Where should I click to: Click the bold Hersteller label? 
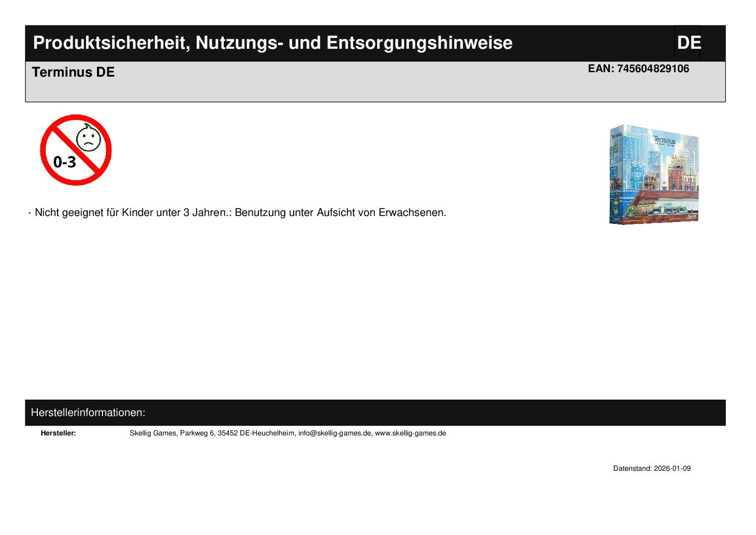(x=58, y=433)
